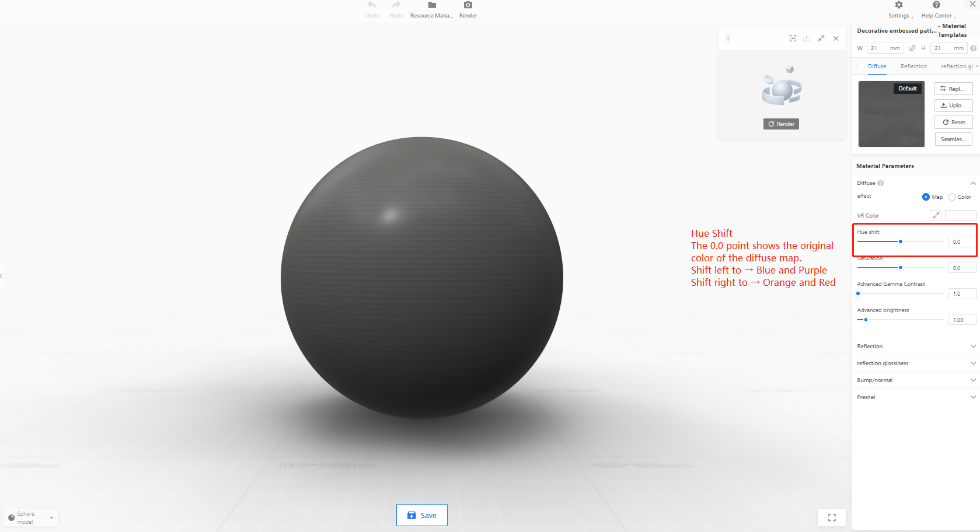Switch to the Reflection tab
The height and width of the screenshot is (532, 980).
[x=913, y=66]
